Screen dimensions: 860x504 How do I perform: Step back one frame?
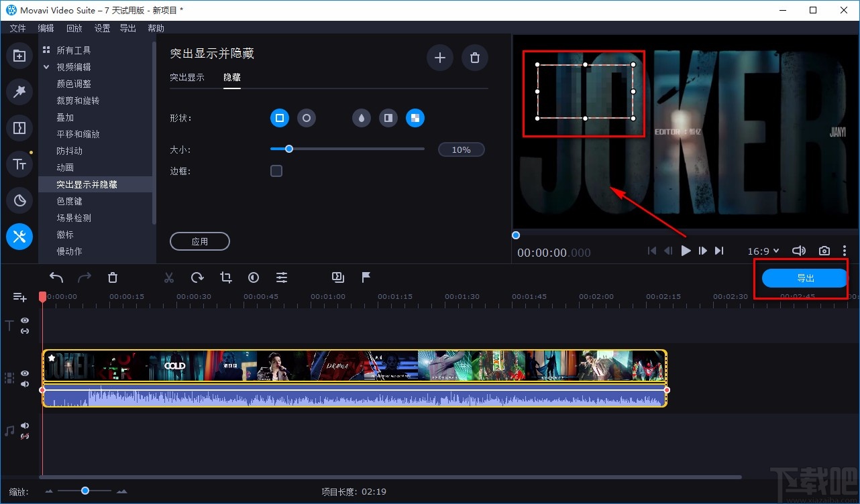(668, 251)
